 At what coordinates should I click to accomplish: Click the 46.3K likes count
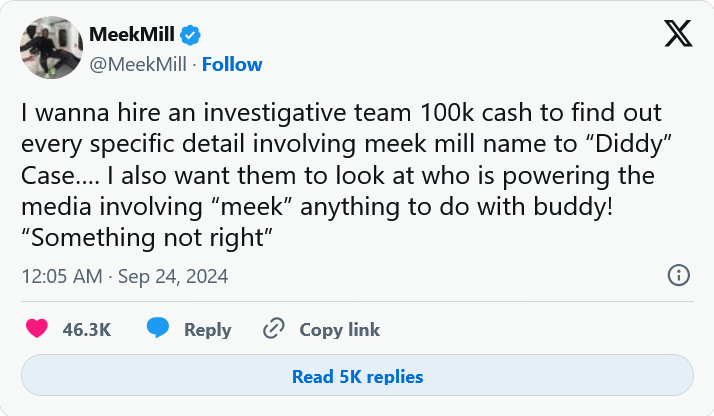86,329
